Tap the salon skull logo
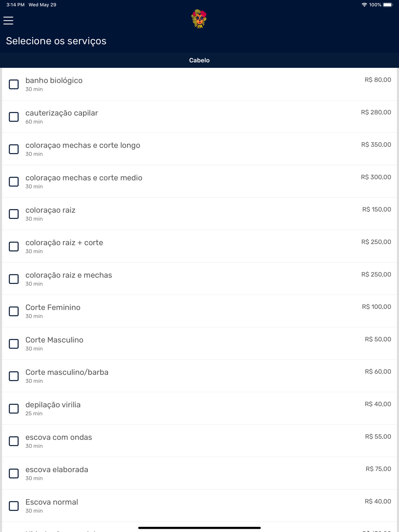The image size is (399, 532). [x=199, y=19]
